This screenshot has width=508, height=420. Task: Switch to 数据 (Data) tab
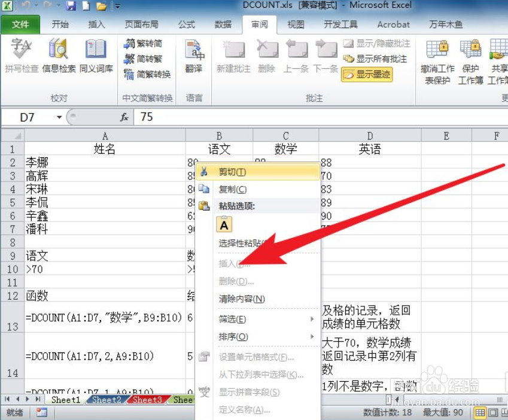pos(223,25)
